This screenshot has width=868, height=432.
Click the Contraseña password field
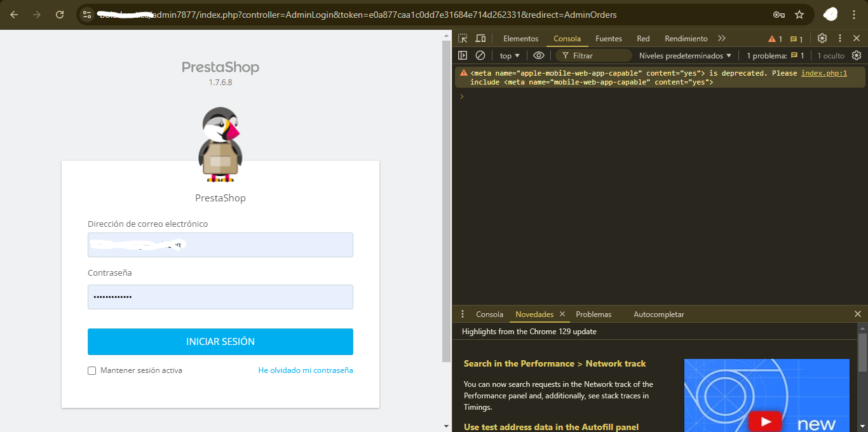(x=220, y=297)
